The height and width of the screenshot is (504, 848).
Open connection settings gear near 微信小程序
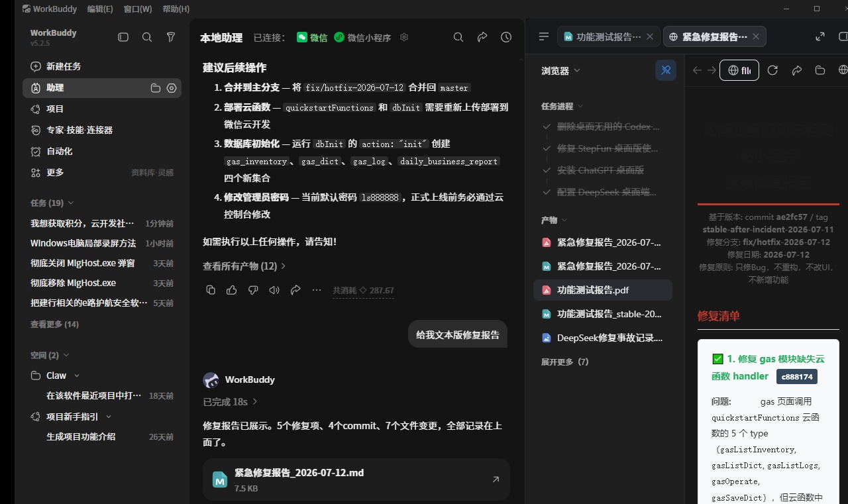click(x=404, y=37)
